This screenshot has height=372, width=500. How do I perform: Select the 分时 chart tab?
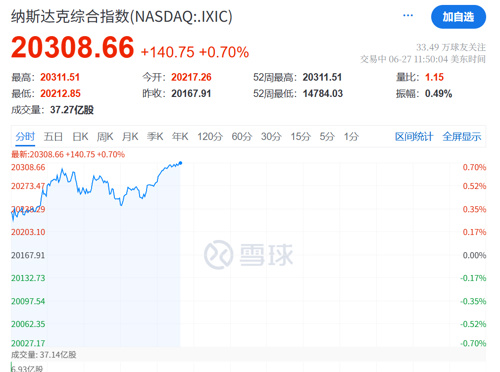[25, 136]
